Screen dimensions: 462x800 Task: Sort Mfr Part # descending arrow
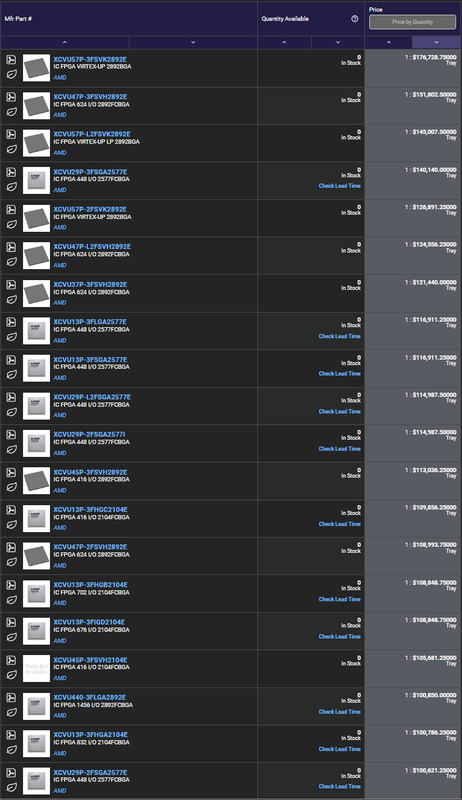click(193, 42)
